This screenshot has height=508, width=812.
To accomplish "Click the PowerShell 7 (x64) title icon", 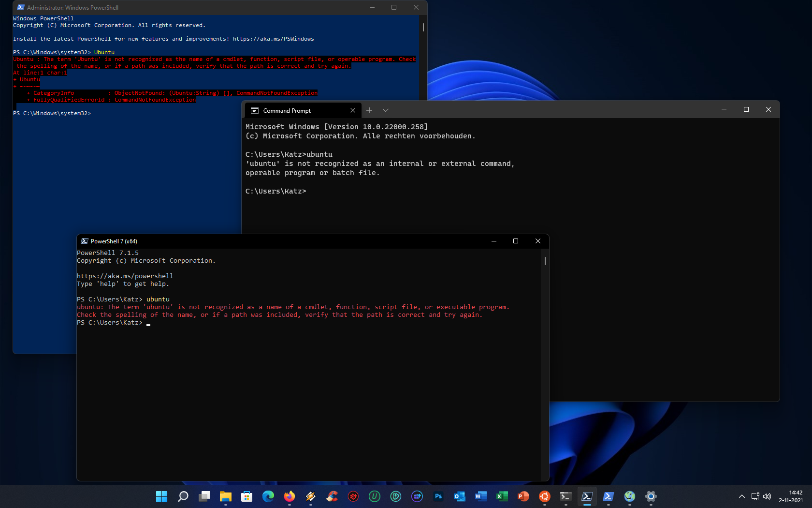I will [85, 241].
